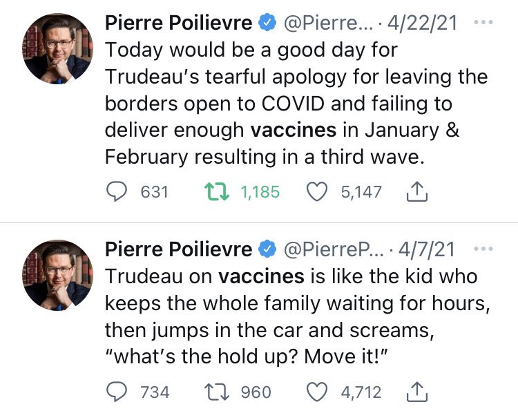Open more options for 4/7/21 tweet
The image size is (518, 420).
click(x=484, y=249)
